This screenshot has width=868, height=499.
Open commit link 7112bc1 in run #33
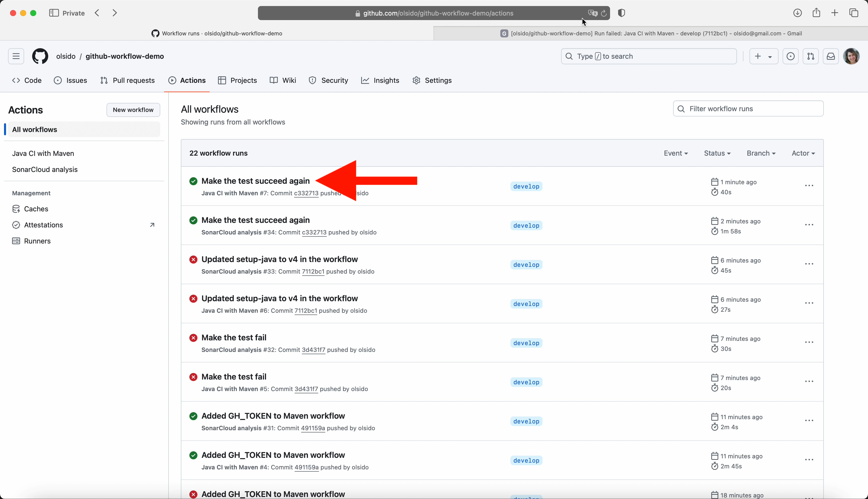click(x=313, y=271)
